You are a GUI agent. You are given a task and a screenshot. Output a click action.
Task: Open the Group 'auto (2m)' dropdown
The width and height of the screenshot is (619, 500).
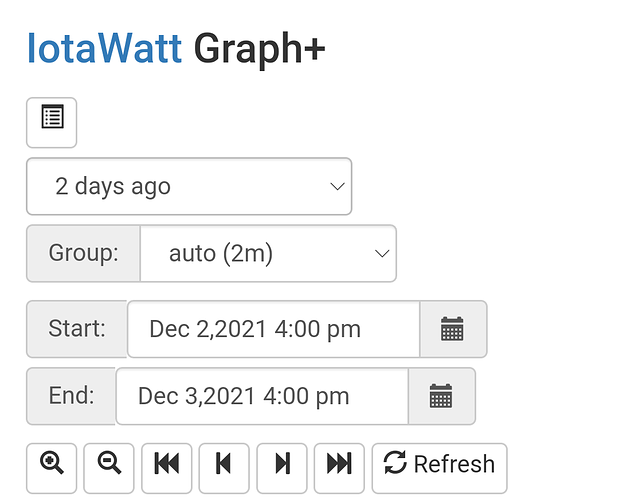[x=268, y=253]
